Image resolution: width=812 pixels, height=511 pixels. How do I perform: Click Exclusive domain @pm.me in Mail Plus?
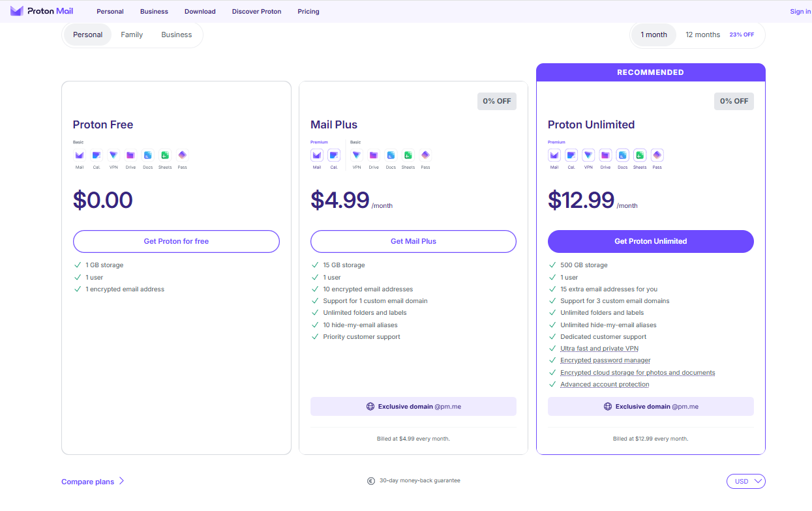pyautogui.click(x=414, y=407)
